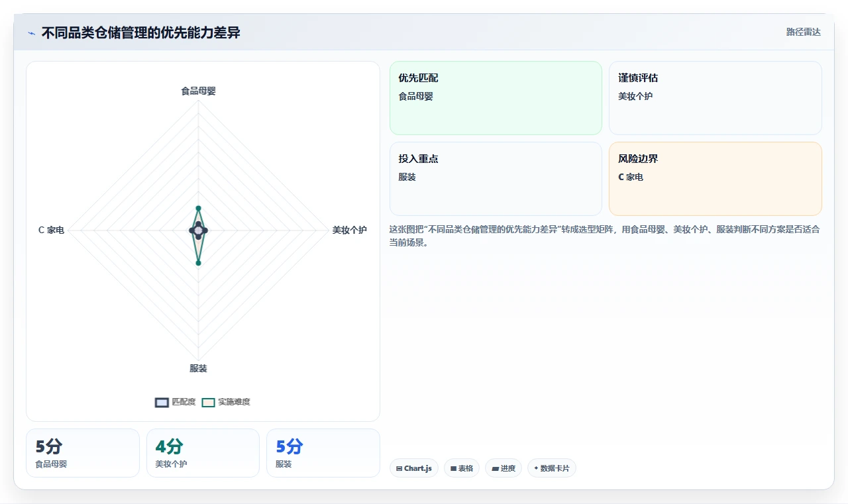848x504 pixels.
Task: Select the 表格 tag chip
Action: pos(462,468)
